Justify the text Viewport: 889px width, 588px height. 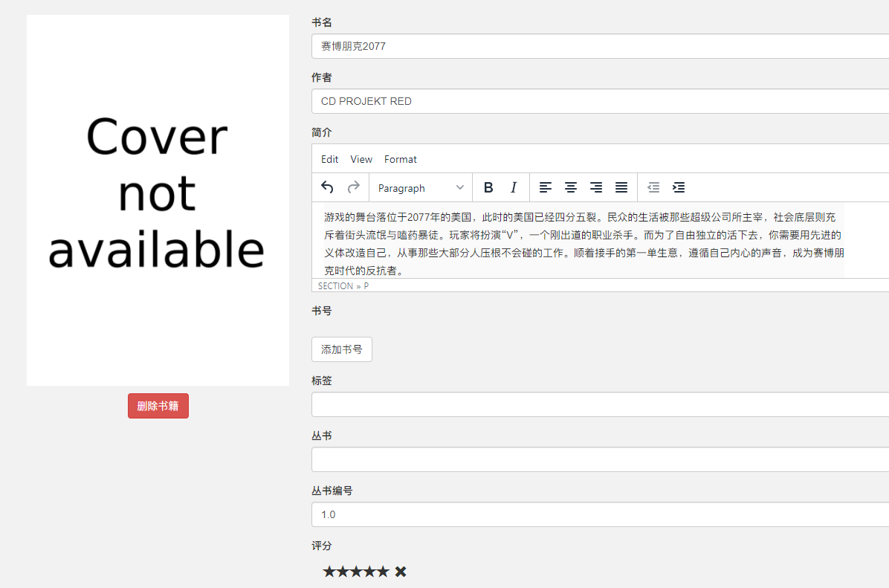click(621, 187)
